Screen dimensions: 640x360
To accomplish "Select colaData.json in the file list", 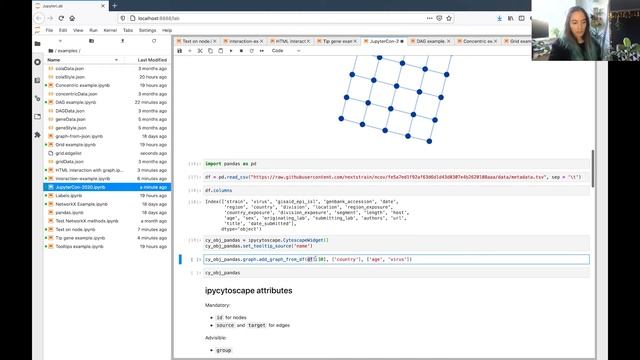I will [x=107, y=69].
